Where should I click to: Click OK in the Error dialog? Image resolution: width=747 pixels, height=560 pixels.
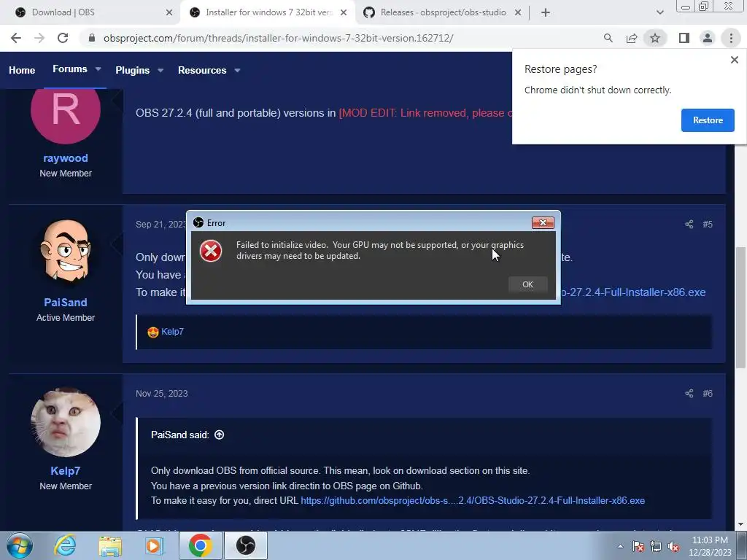[527, 284]
